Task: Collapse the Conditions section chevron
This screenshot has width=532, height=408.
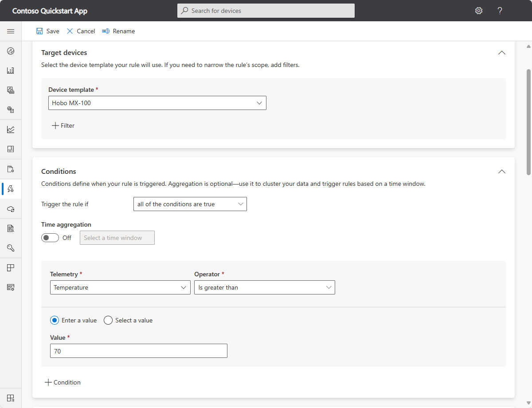Action: (502, 172)
